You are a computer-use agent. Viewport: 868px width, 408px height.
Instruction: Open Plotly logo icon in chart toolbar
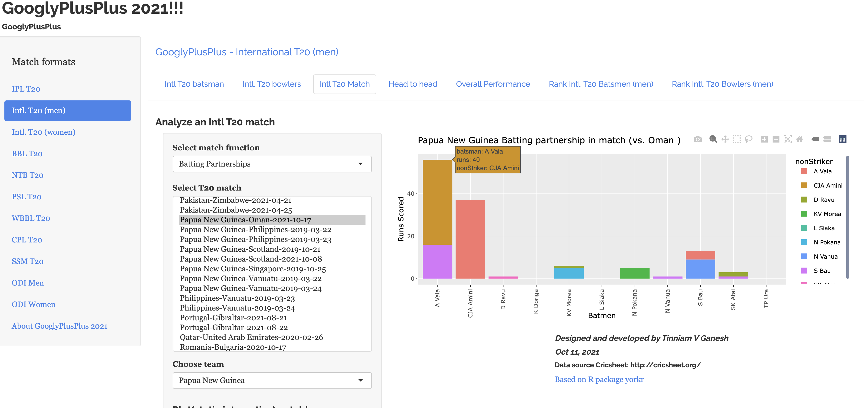pos(842,139)
